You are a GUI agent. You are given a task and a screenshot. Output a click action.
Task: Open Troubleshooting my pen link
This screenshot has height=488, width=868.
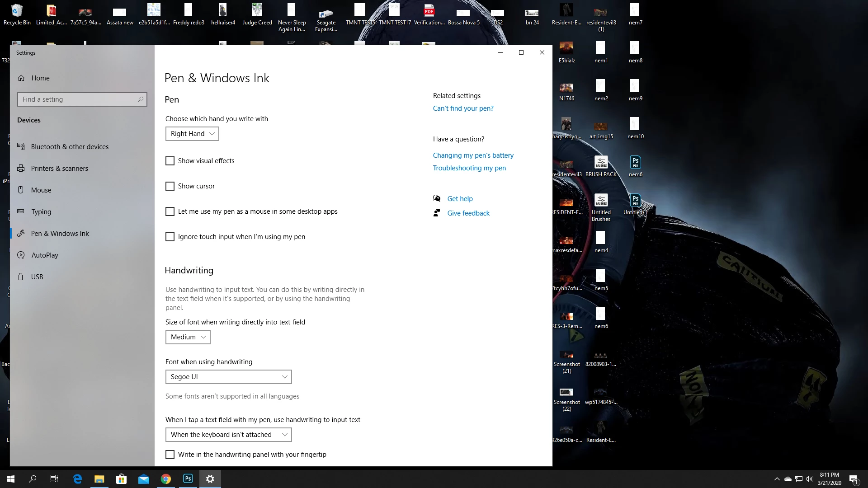pyautogui.click(x=469, y=168)
